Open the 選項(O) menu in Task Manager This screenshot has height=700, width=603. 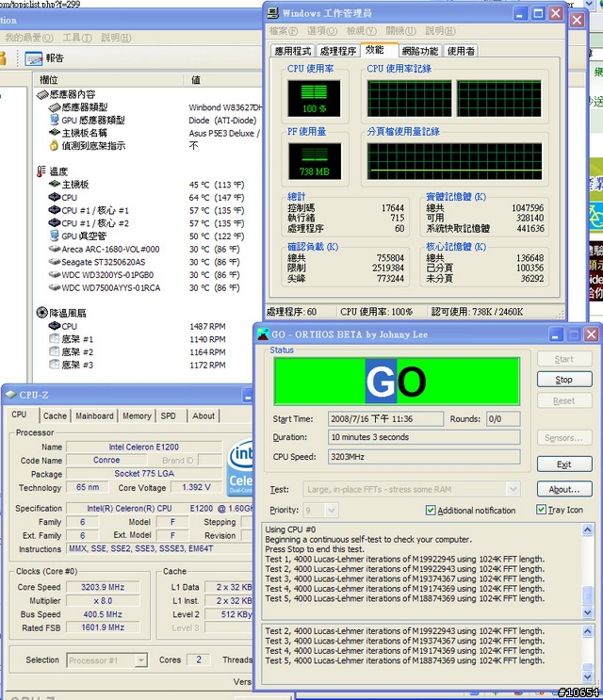coord(322,31)
